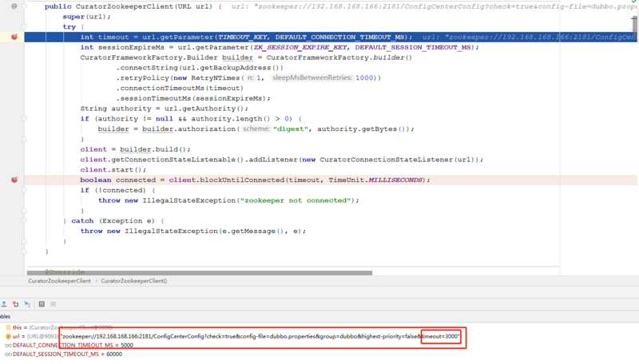Viewport: 639px width, 364px height.
Task: Click Evaluate Expression calculator icon
Action: pyautogui.click(x=42, y=304)
